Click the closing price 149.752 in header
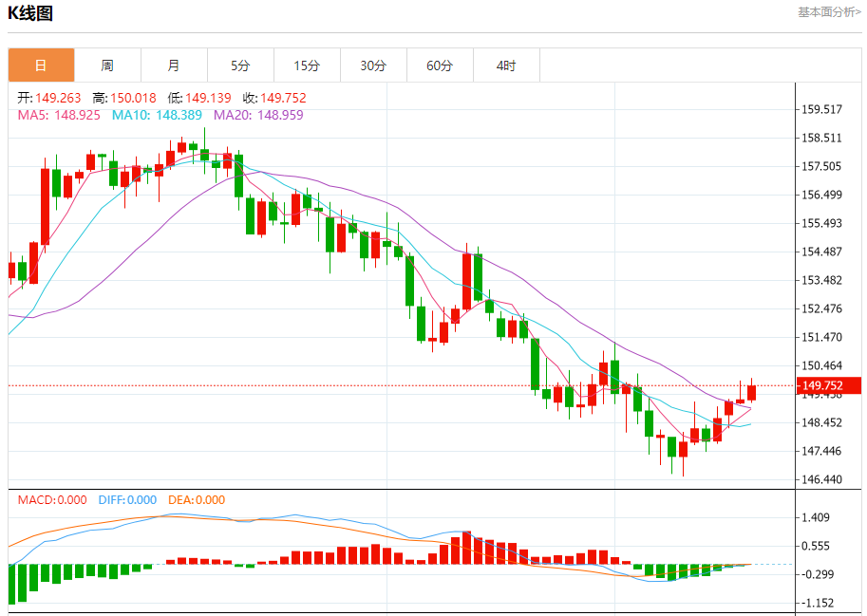 pyautogui.click(x=283, y=98)
